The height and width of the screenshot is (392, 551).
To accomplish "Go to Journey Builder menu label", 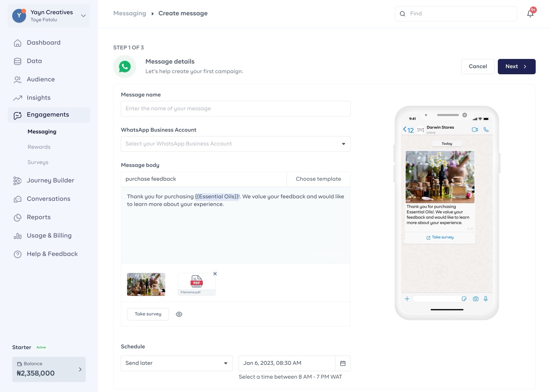I will pos(51,181).
